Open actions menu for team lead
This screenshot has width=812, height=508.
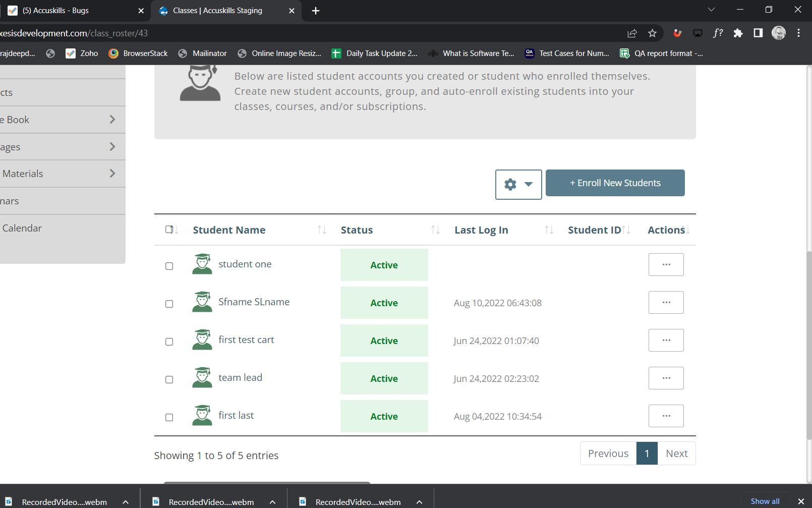point(666,378)
